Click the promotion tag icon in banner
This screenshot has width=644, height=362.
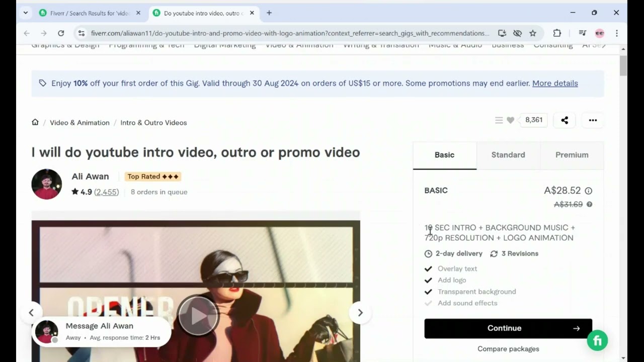(43, 83)
